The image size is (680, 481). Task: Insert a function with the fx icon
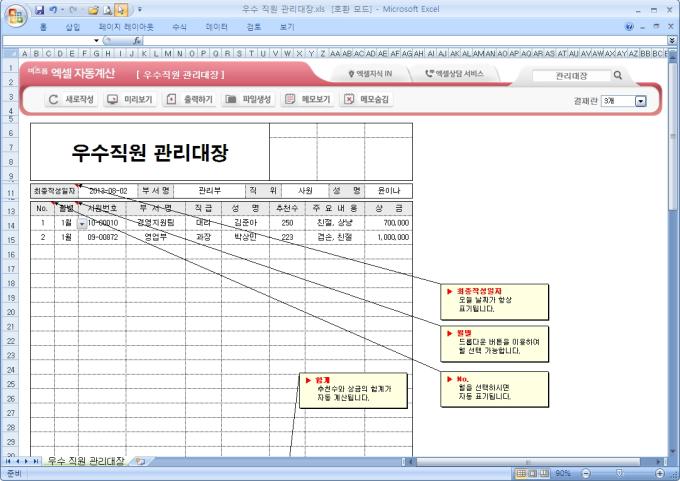point(137,41)
